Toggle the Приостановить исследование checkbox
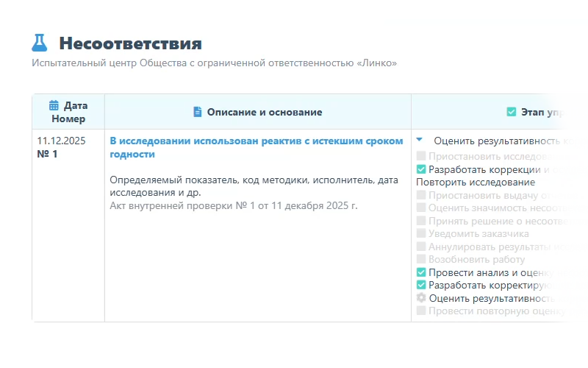This screenshot has width=588, height=368. click(421, 156)
